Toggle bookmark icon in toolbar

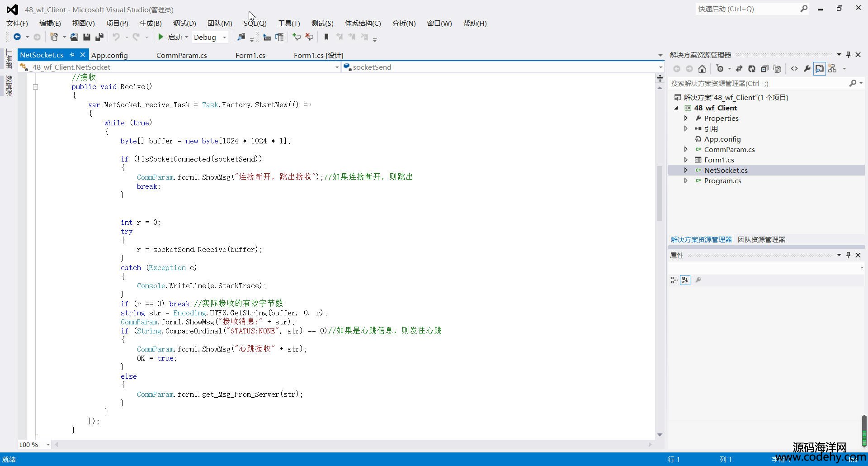(326, 37)
